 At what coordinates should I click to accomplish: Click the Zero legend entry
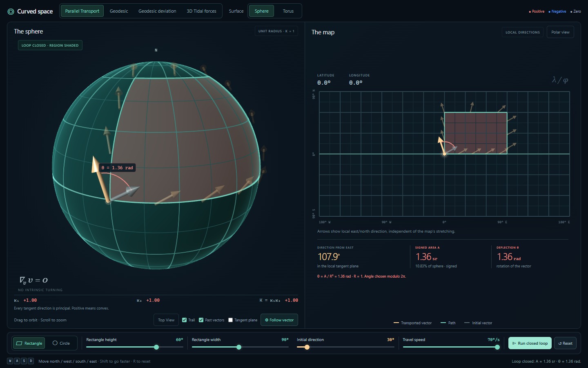coord(576,11)
